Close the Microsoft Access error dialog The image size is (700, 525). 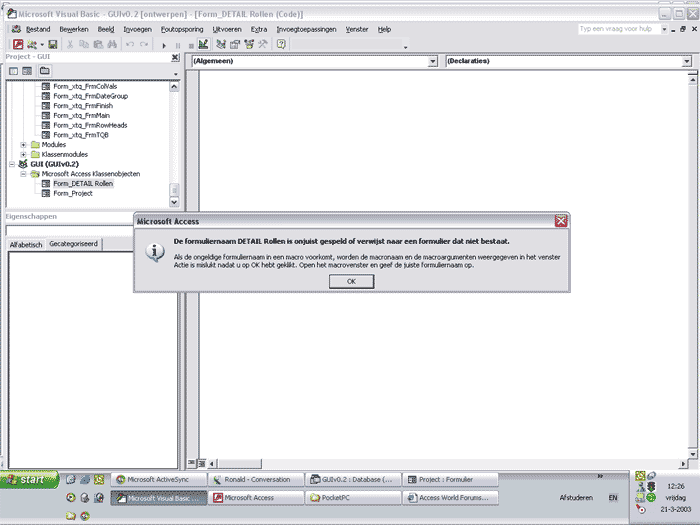(561, 221)
